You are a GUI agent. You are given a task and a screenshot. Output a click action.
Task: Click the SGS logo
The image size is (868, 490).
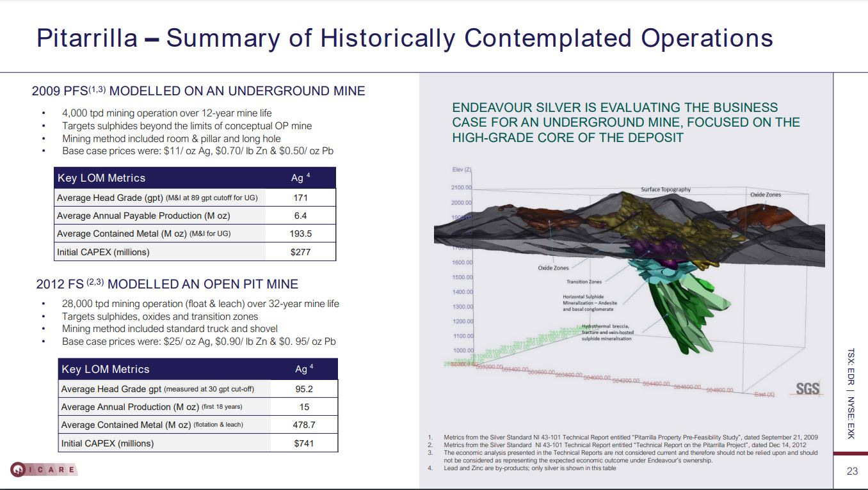(x=808, y=388)
